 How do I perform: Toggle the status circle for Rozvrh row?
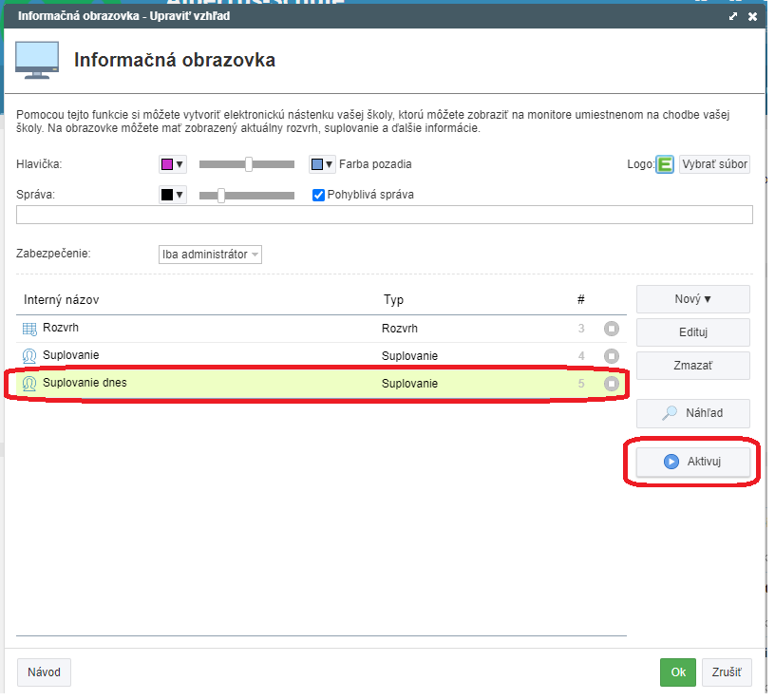click(612, 329)
